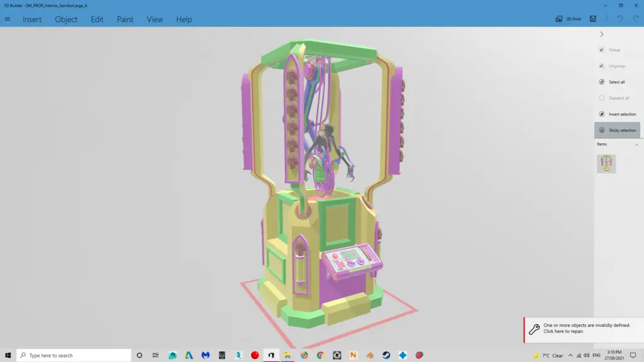Click Select all in the side panel

616,82
